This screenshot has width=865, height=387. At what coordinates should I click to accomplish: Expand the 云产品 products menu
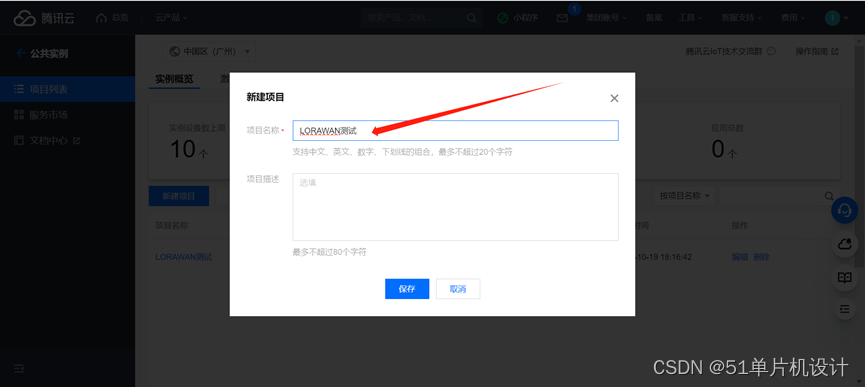[172, 18]
